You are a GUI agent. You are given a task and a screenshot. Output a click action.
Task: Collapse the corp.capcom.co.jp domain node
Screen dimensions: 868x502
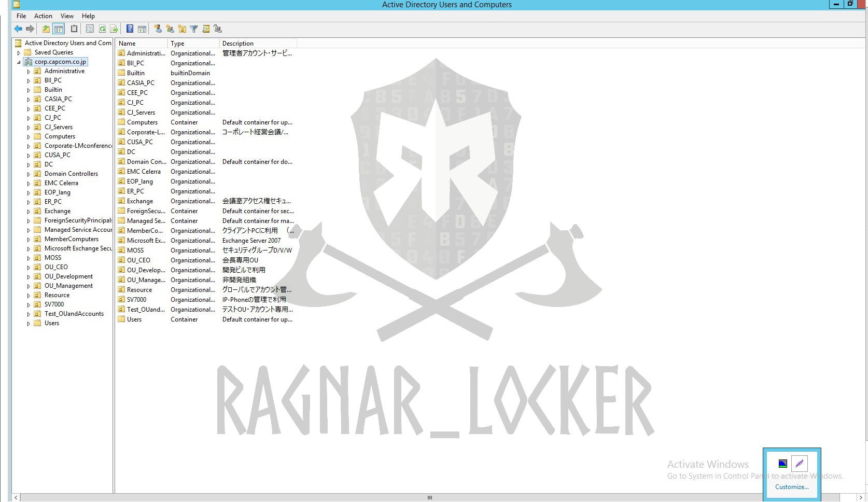pos(19,62)
